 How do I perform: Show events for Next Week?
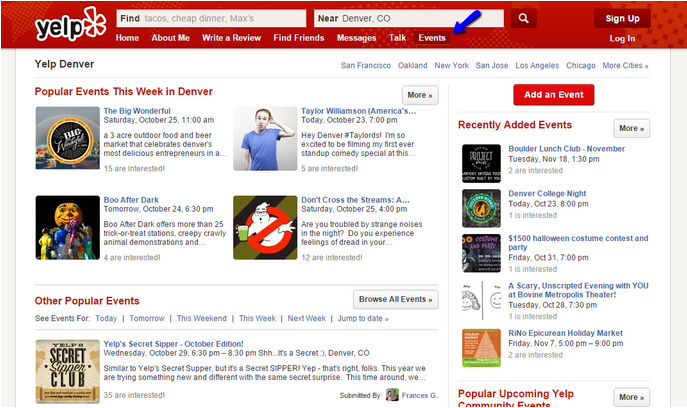tap(306, 318)
